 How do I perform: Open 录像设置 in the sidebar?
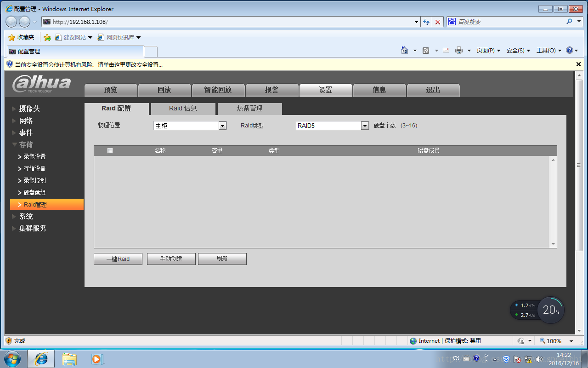coord(34,156)
